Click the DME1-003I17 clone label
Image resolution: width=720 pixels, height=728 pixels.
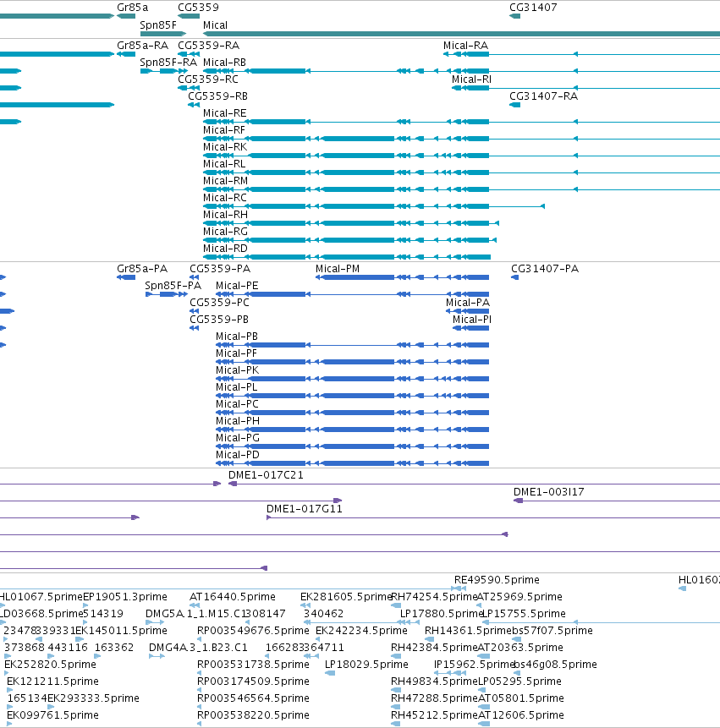point(548,492)
